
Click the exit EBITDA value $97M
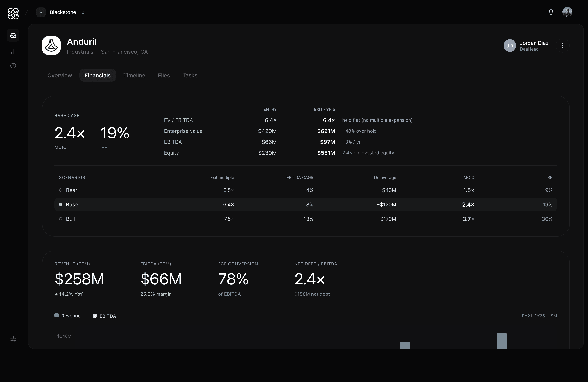point(328,142)
